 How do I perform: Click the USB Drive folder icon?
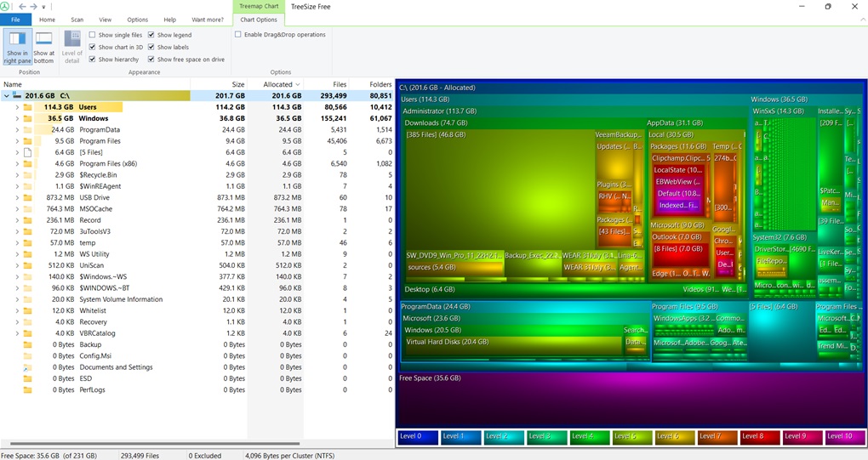[x=28, y=197]
